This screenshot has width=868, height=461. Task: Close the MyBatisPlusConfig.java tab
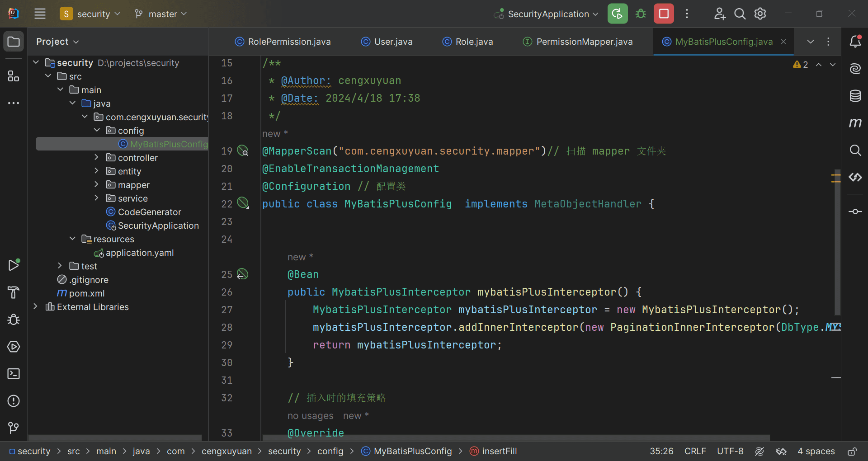pos(783,42)
